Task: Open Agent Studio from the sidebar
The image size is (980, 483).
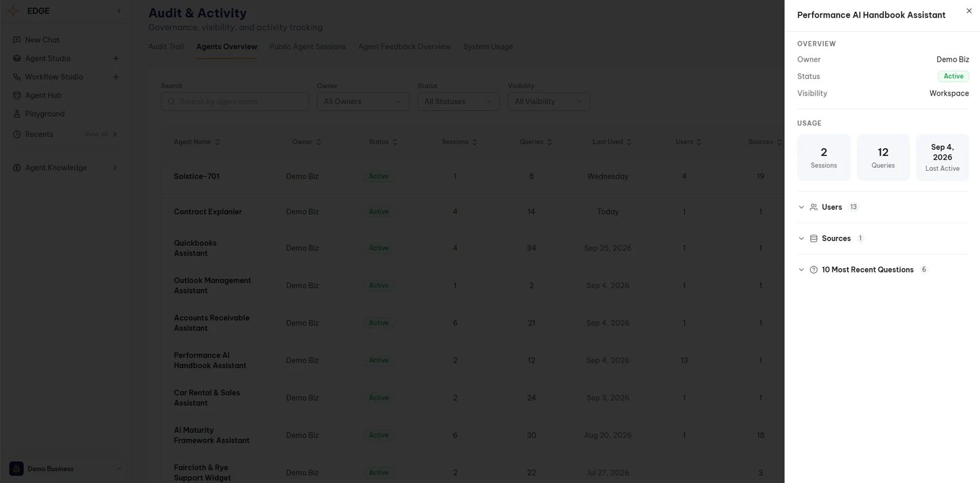Action: (48, 58)
